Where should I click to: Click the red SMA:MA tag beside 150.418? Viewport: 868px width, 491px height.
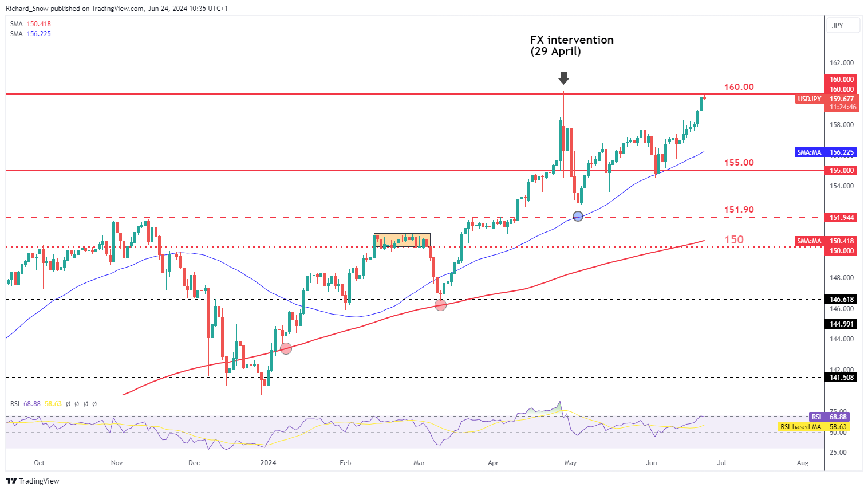coord(810,241)
